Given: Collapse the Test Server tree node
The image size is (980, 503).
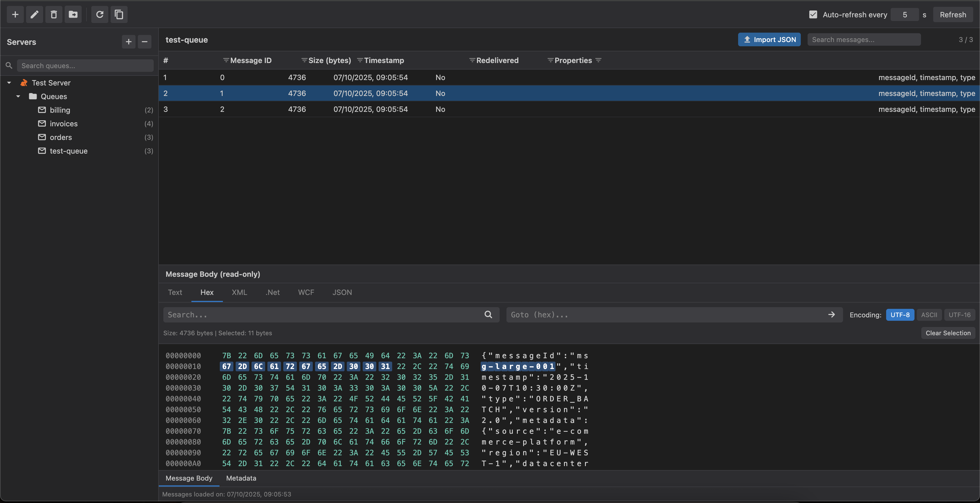Looking at the screenshot, I should (9, 83).
